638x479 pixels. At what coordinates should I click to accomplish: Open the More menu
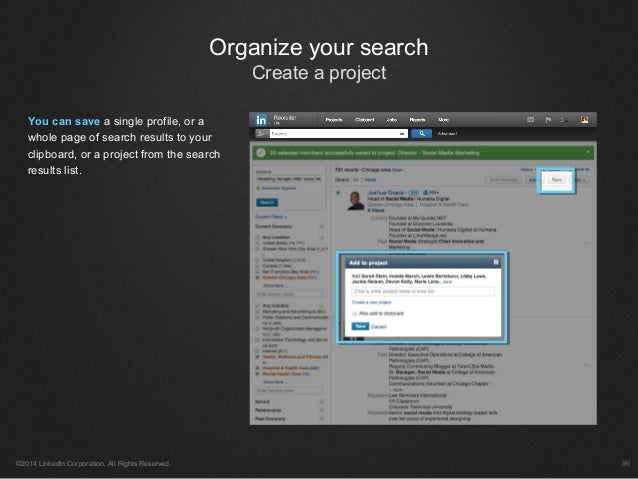(444, 120)
